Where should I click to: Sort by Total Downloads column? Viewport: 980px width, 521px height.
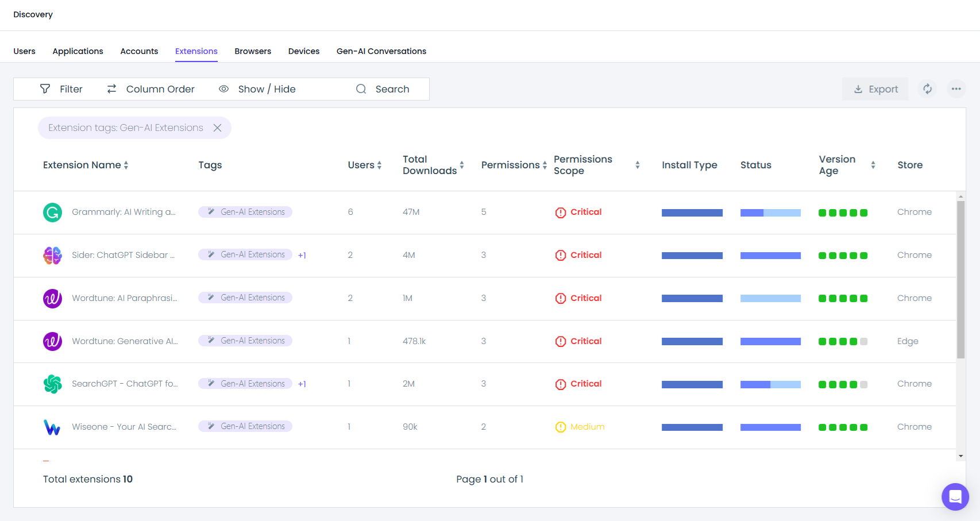pyautogui.click(x=462, y=165)
